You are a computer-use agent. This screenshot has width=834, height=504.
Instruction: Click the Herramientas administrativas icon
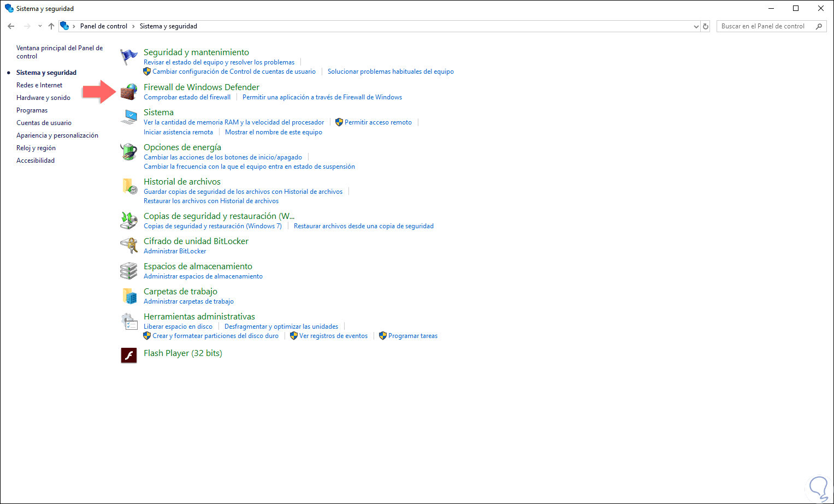[129, 321]
